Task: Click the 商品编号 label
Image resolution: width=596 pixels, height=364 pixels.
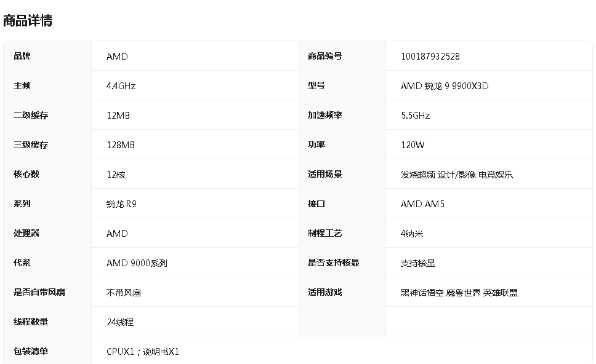Action: click(x=325, y=56)
